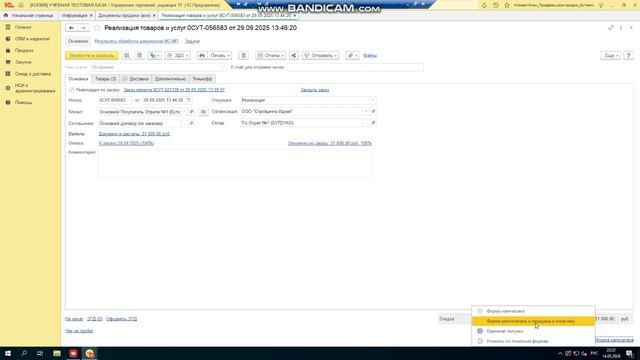The width and height of the screenshot is (640, 360).
Task: Toggle the Реализация по заказу checkbox
Action: pyautogui.click(x=72, y=90)
